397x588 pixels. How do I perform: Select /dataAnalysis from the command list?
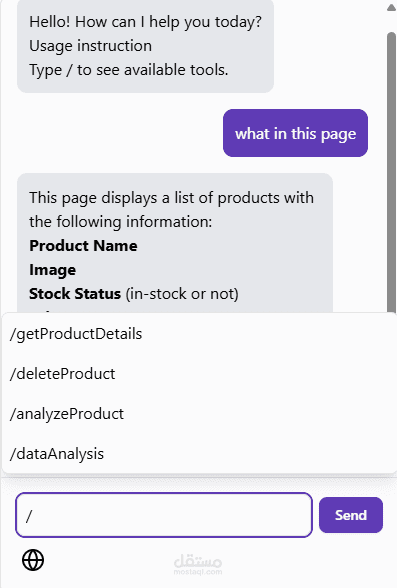[x=199, y=454]
